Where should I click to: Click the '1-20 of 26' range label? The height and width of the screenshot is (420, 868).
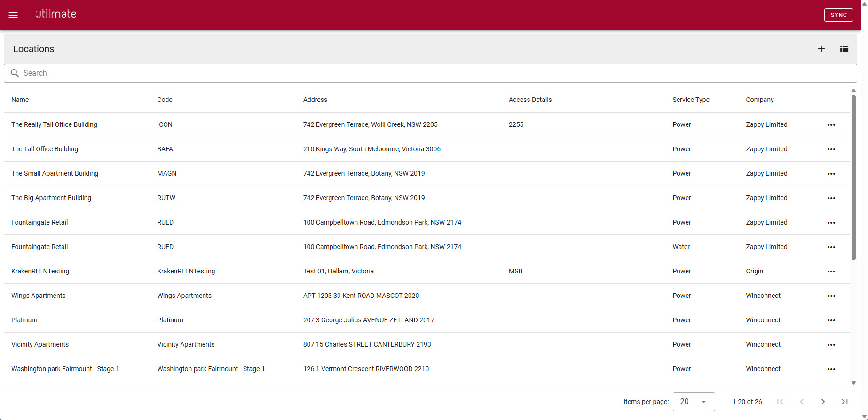click(x=747, y=402)
